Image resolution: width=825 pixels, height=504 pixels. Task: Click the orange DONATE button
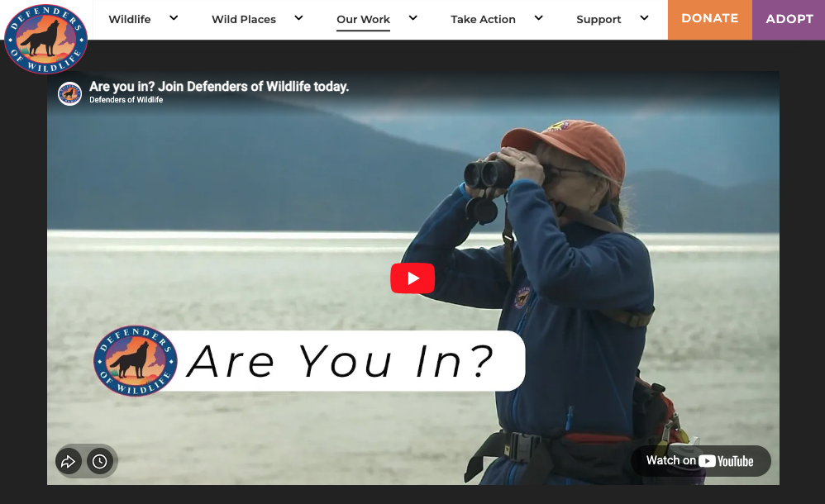[710, 20]
